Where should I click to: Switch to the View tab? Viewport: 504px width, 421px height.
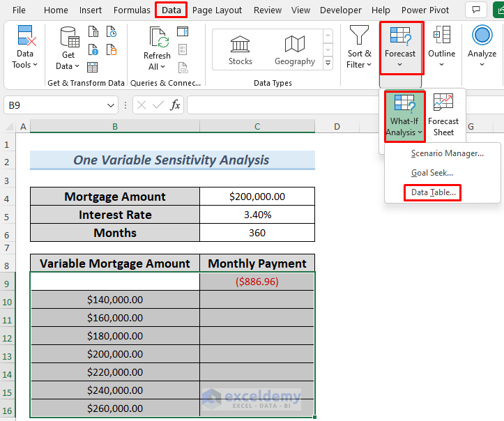pos(300,10)
